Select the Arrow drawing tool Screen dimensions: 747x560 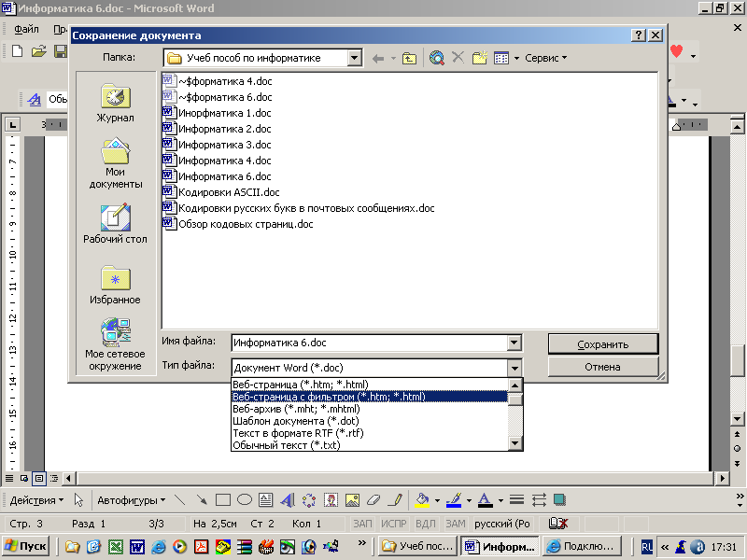(202, 499)
